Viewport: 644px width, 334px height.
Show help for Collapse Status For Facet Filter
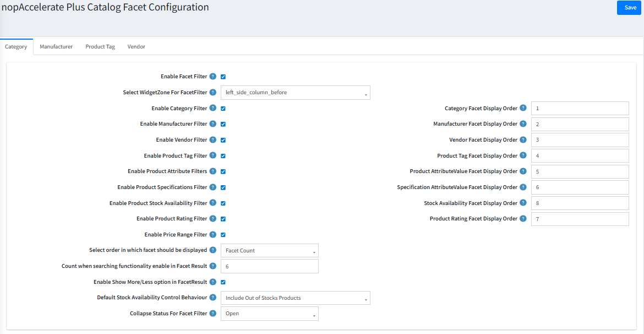pyautogui.click(x=214, y=313)
